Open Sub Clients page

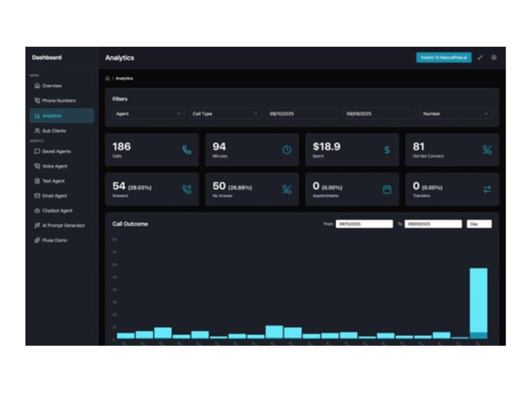(x=61, y=131)
